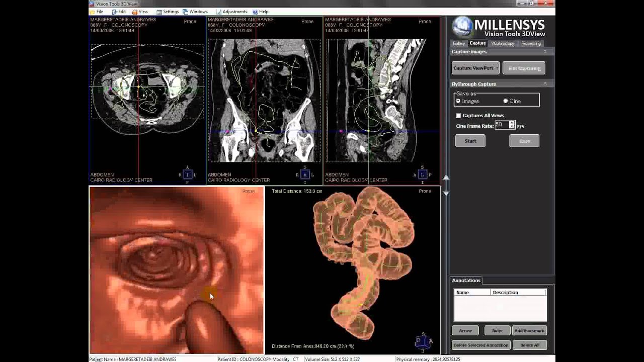The height and width of the screenshot is (362, 644).
Task: Click the coronal view orientation cube
Action: pos(304,175)
